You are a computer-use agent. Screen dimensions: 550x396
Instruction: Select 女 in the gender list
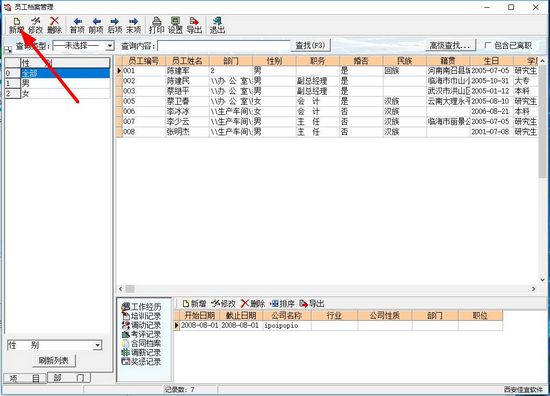[65, 93]
